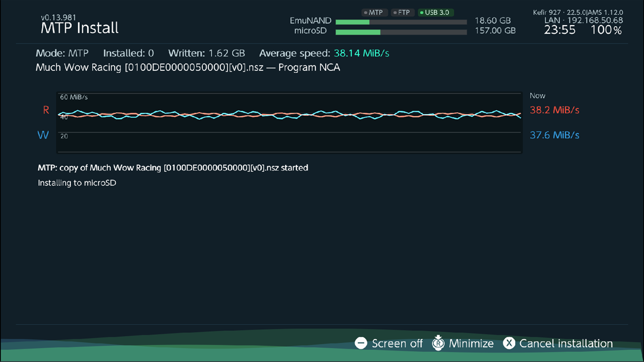Click the EmuNAND storage usage bar
644x362 pixels.
(401, 22)
